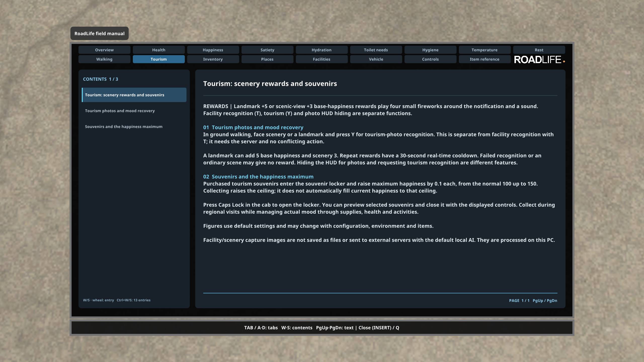Switch to the Vehicle tab
644x362 pixels.
point(376,59)
